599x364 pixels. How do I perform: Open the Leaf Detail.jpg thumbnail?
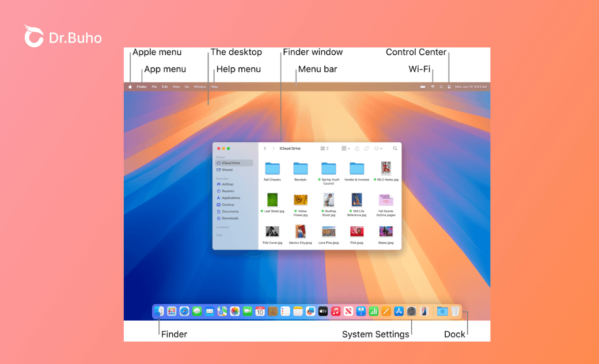272,200
